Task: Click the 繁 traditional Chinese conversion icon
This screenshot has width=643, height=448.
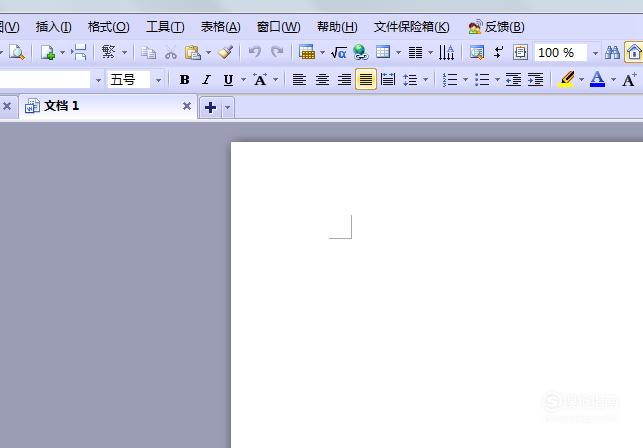Action: coord(109,52)
